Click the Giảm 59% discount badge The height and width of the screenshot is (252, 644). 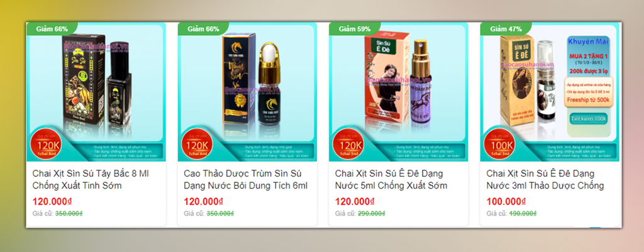pos(354,29)
